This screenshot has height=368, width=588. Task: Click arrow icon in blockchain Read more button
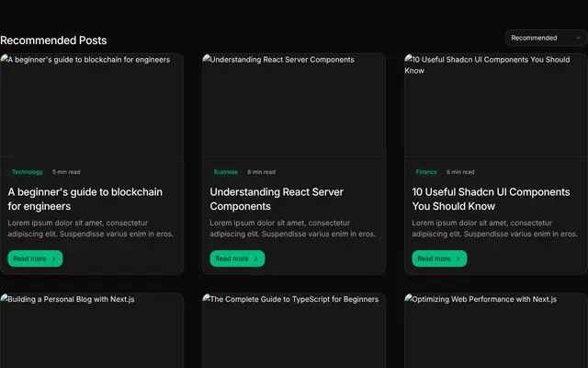pos(53,259)
